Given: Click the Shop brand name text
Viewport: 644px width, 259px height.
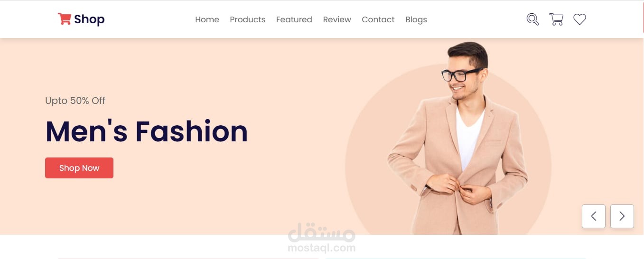Looking at the screenshot, I should point(89,19).
